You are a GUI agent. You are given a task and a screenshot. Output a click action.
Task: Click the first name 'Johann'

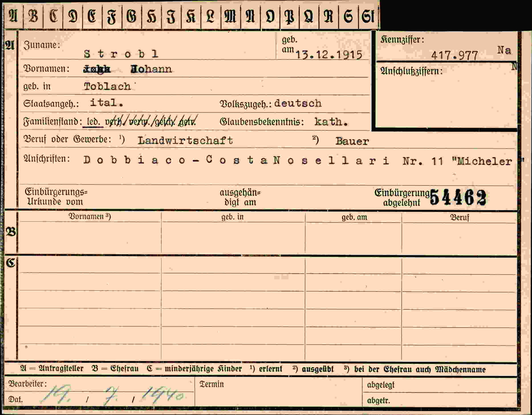tap(151, 69)
